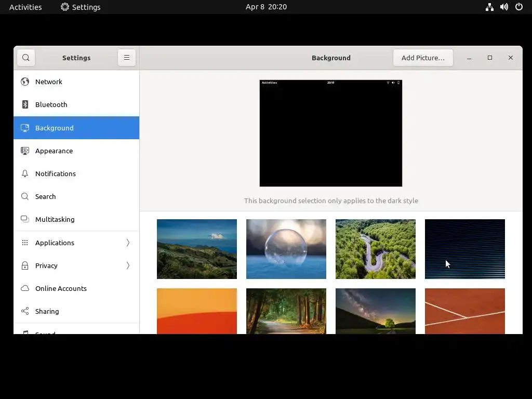Viewport: 532px width, 399px height.
Task: Click the Privacy label in sidebar
Action: tap(46, 265)
